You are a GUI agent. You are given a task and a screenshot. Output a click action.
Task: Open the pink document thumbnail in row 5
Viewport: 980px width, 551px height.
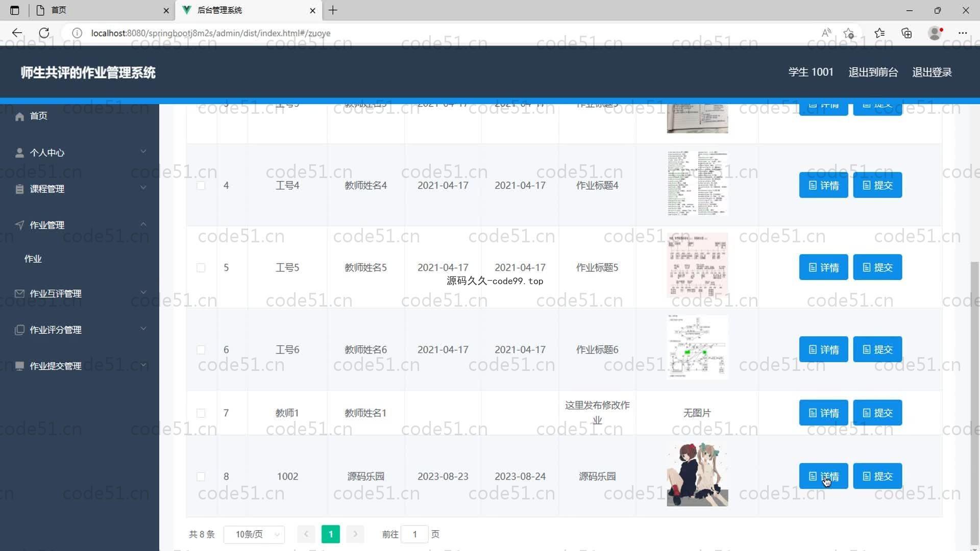pos(697,265)
